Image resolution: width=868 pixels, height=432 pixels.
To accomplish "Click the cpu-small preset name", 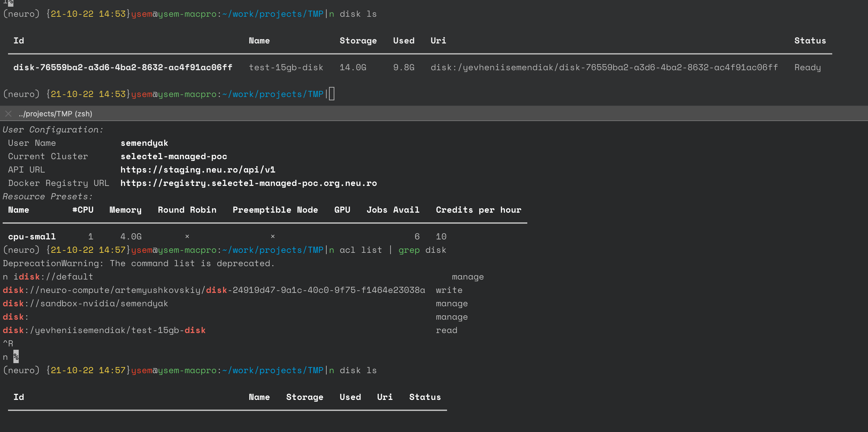I will click(32, 236).
